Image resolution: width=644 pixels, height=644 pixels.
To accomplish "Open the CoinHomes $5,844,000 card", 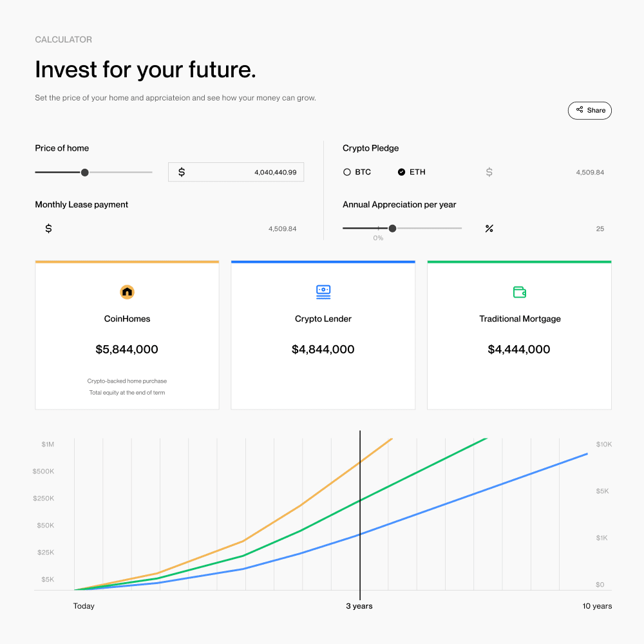I will pyautogui.click(x=127, y=335).
